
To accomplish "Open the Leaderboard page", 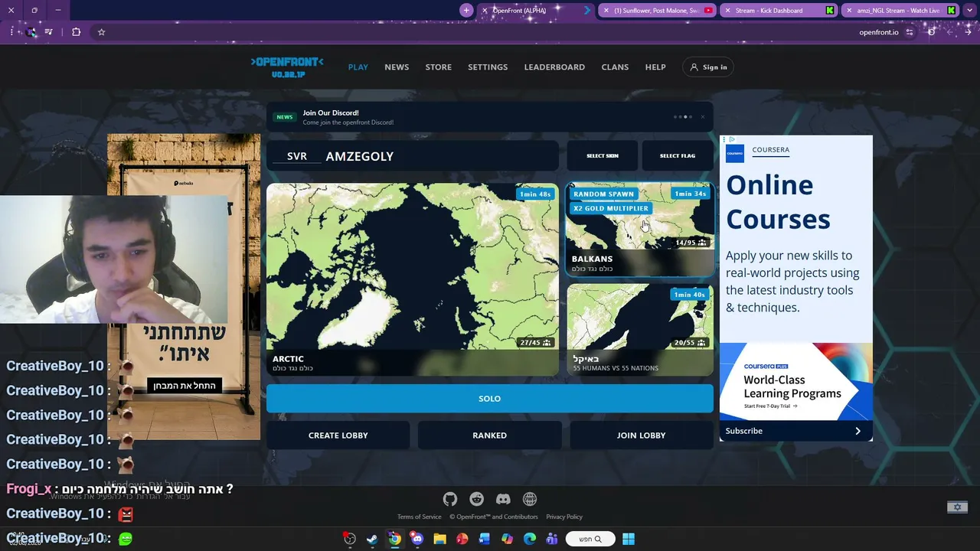I will pyautogui.click(x=554, y=67).
